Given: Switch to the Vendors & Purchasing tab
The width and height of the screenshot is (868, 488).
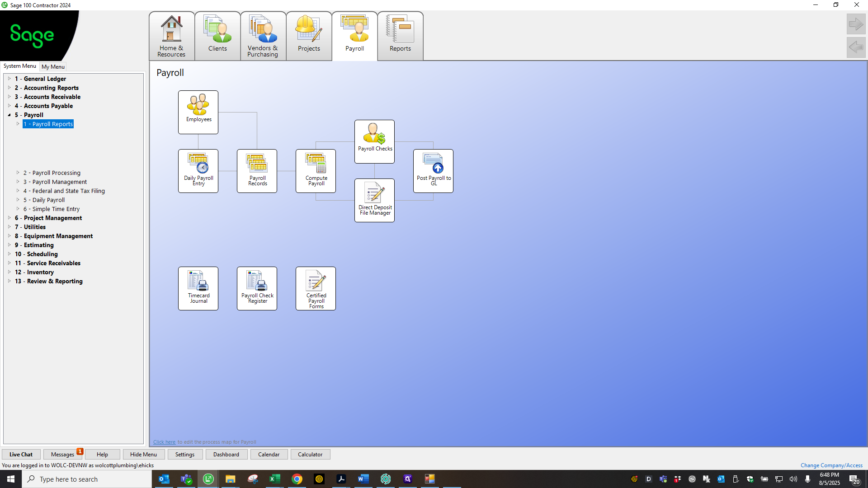Looking at the screenshot, I should pos(263,36).
